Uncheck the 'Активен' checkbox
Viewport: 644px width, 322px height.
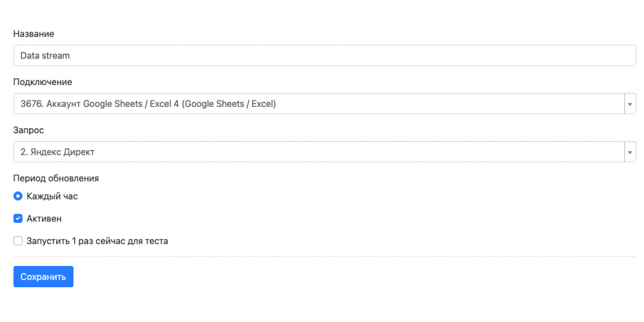point(17,218)
